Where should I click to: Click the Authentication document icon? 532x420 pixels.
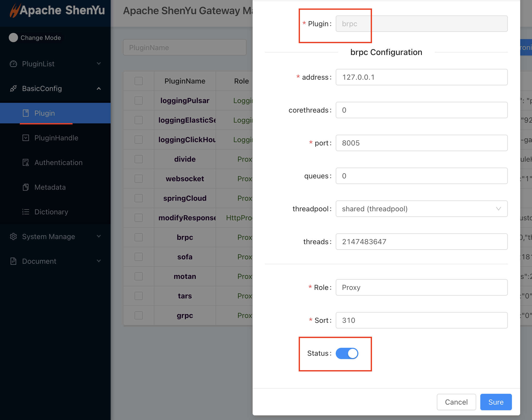pyautogui.click(x=26, y=162)
